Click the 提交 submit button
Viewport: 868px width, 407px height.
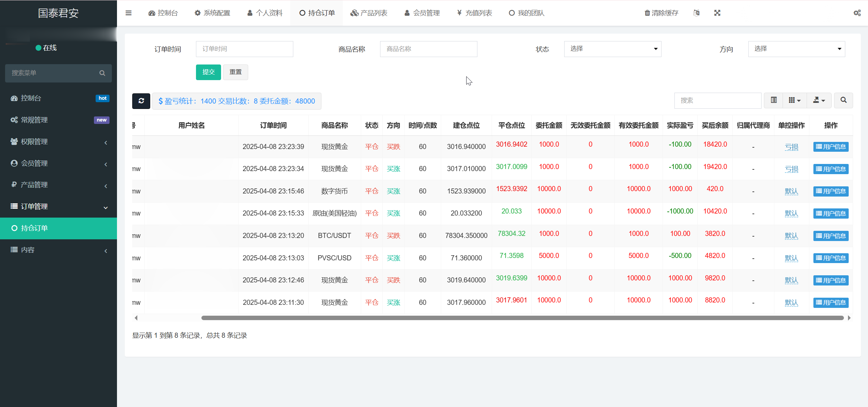click(208, 72)
